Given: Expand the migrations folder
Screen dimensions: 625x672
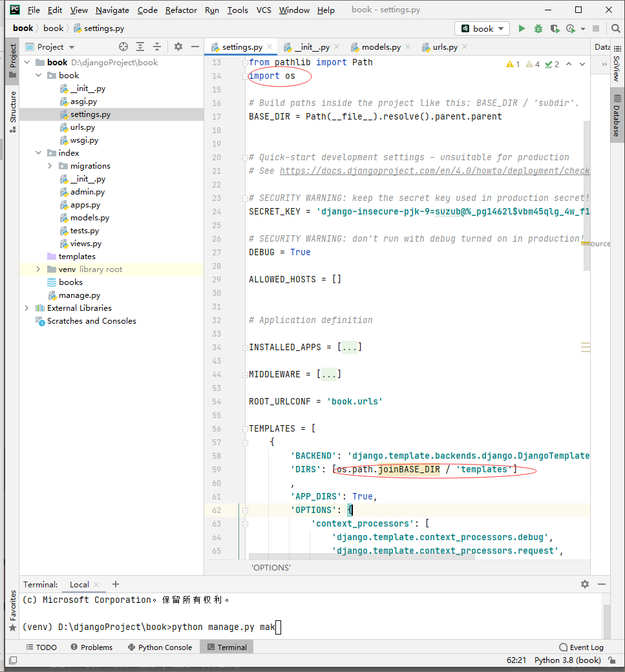Looking at the screenshot, I should [50, 166].
